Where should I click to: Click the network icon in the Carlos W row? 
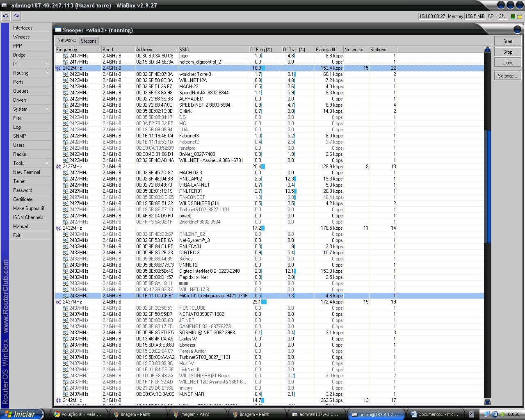click(65, 339)
